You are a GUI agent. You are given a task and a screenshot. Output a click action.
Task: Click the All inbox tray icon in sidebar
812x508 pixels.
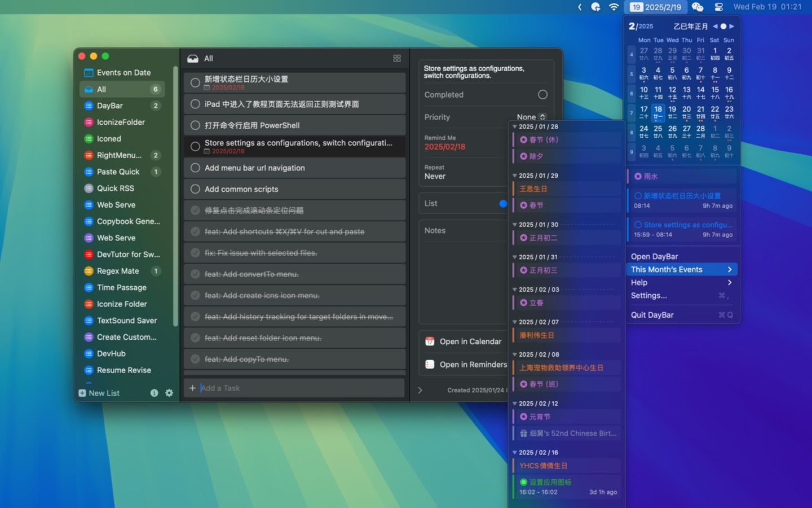[x=89, y=89]
